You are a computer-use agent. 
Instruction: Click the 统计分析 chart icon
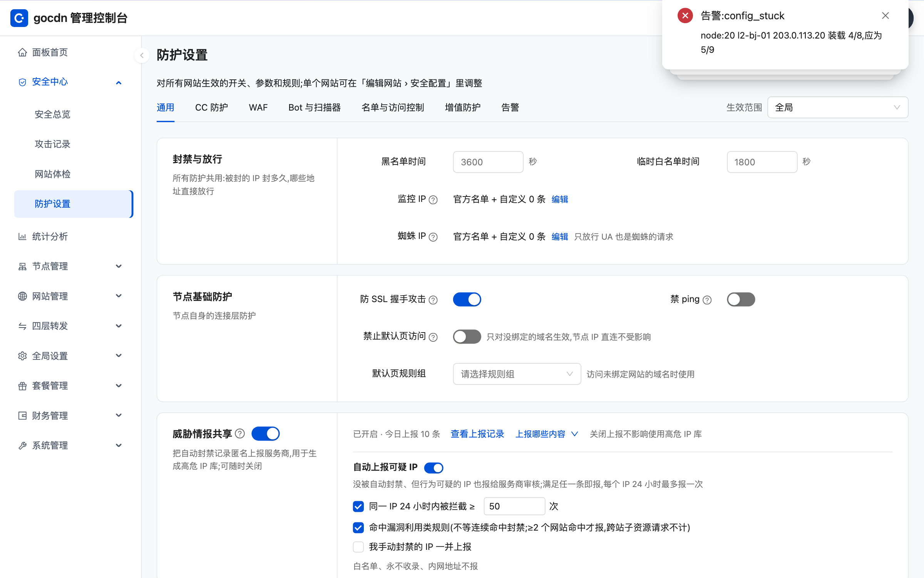[x=22, y=237]
